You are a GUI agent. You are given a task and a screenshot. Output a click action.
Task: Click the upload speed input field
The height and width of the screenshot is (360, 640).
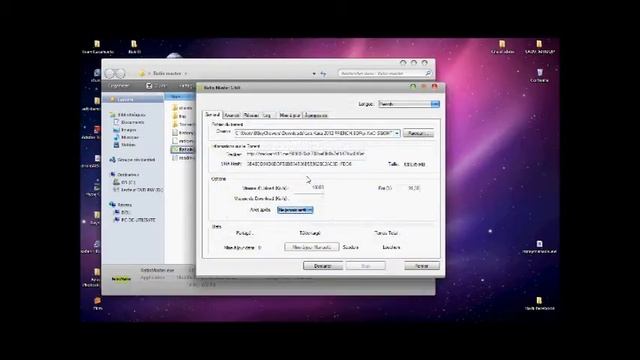pyautogui.click(x=309, y=188)
